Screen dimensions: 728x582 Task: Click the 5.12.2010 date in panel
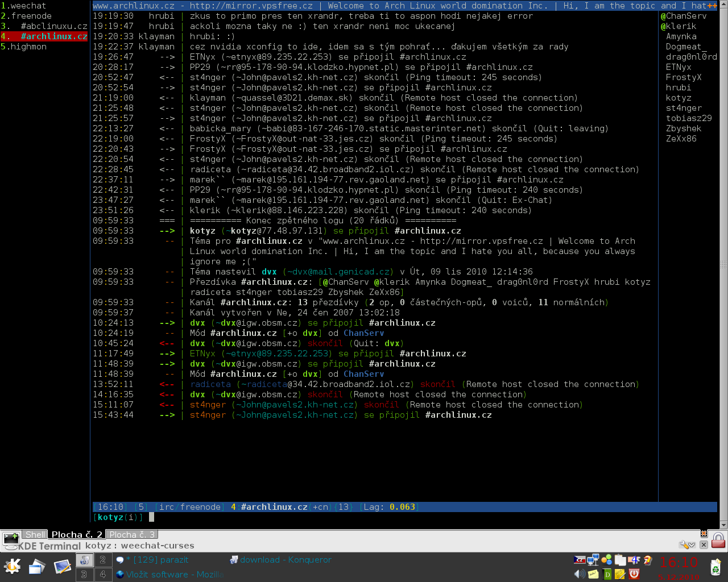(x=679, y=577)
